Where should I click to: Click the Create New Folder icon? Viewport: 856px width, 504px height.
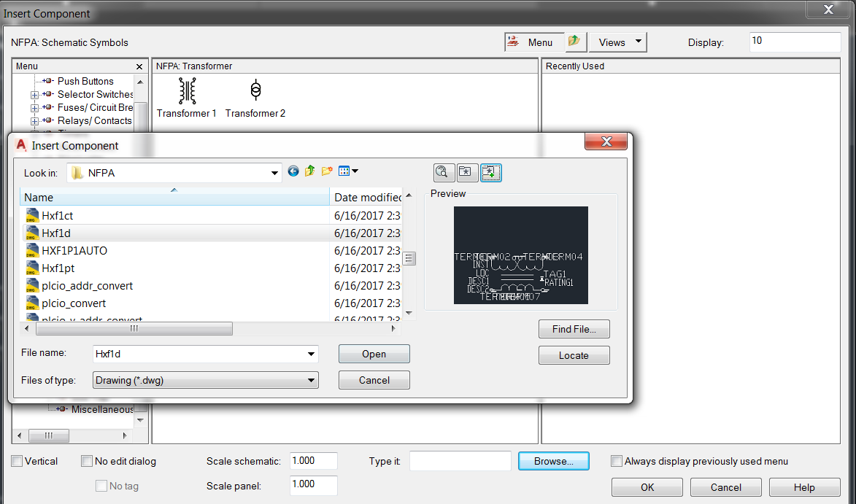pyautogui.click(x=327, y=171)
